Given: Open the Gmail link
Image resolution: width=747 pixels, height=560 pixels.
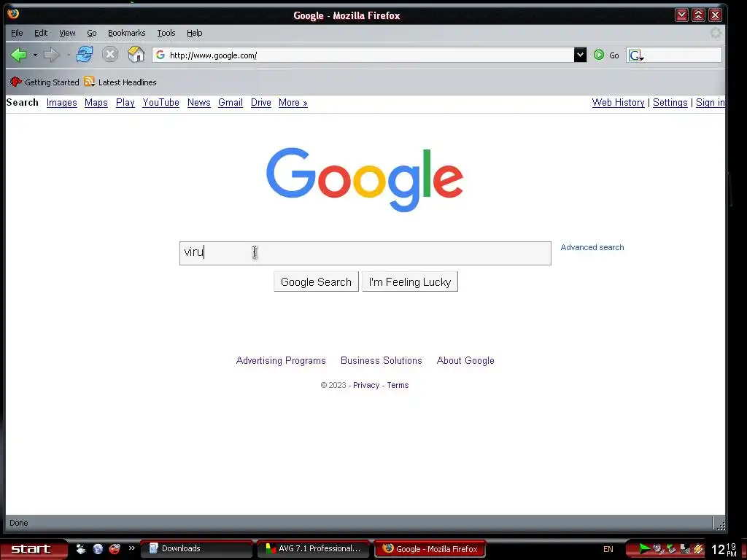Looking at the screenshot, I should coord(230,102).
